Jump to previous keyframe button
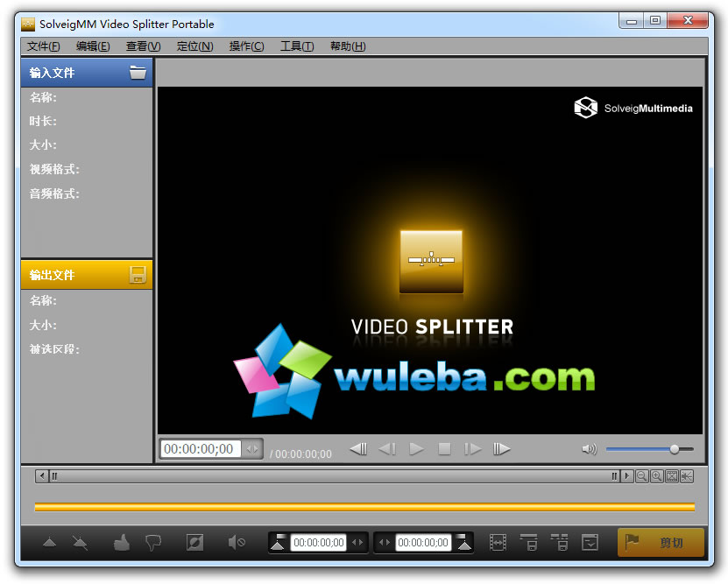 pos(358,449)
